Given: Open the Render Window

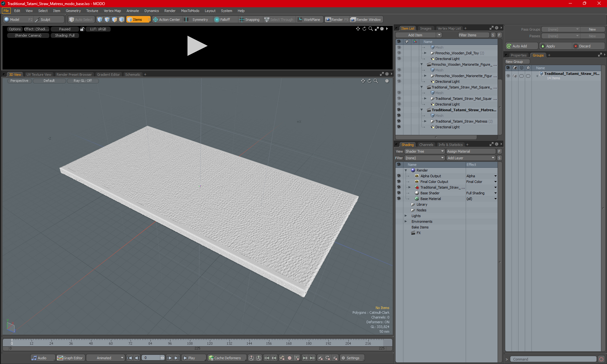Looking at the screenshot, I should pos(366,20).
